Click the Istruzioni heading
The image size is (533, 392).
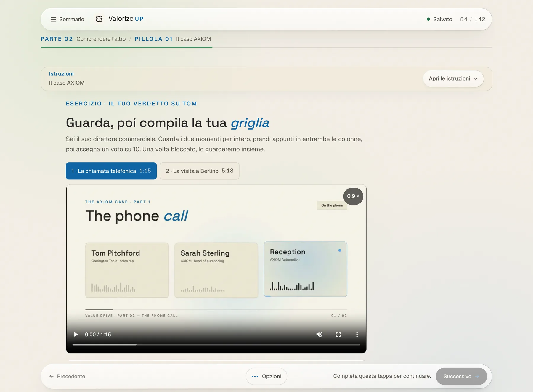tap(61, 74)
